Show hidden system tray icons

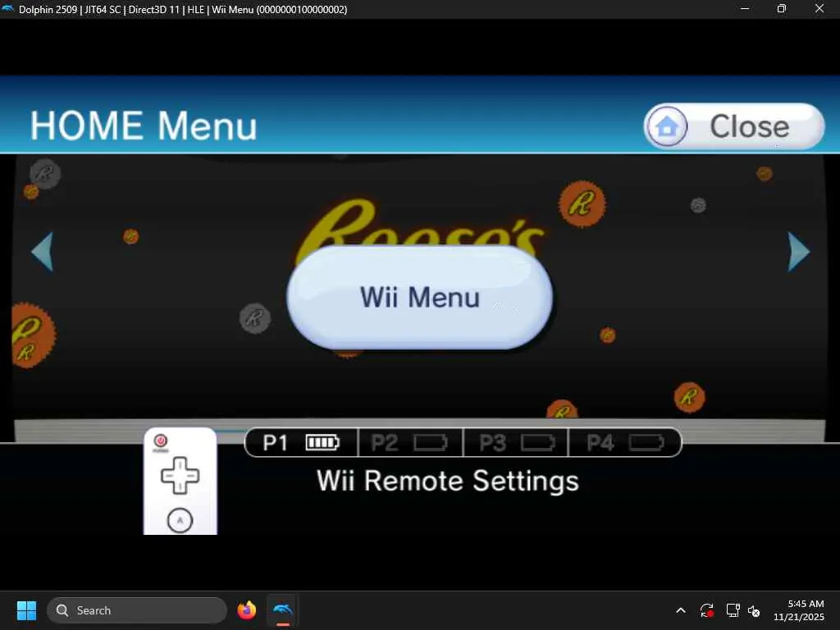point(681,610)
